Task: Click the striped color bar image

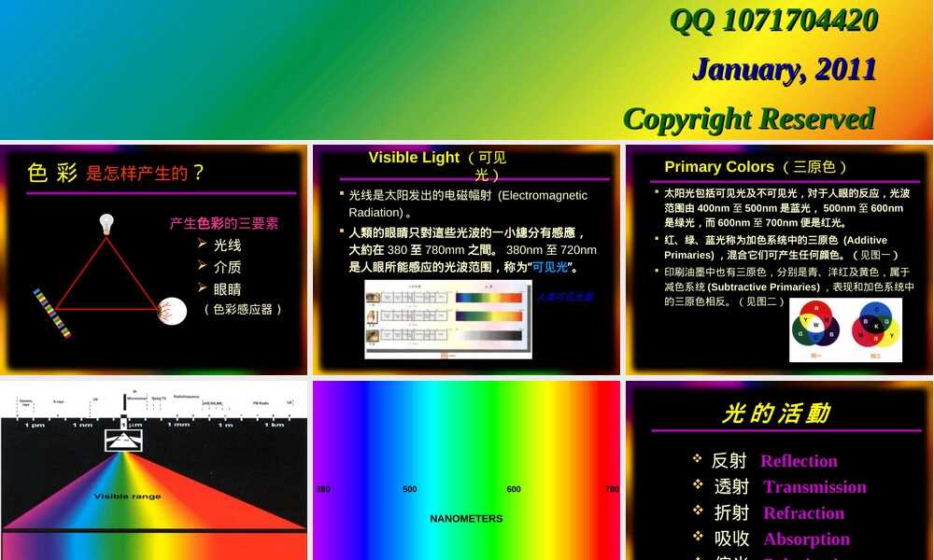Action: point(51,313)
